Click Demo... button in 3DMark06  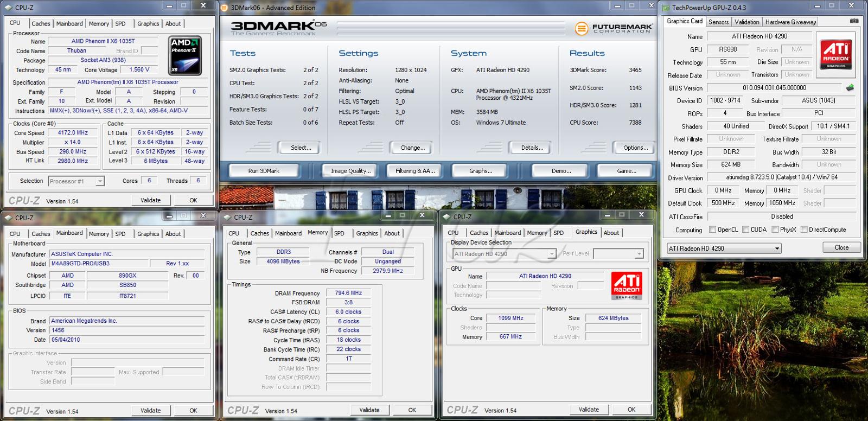point(561,171)
